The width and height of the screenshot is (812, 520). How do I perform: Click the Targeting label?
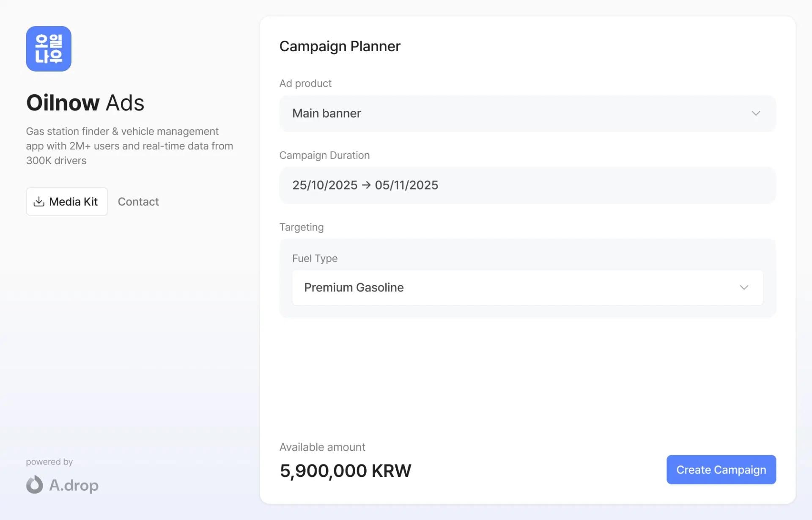point(302,227)
